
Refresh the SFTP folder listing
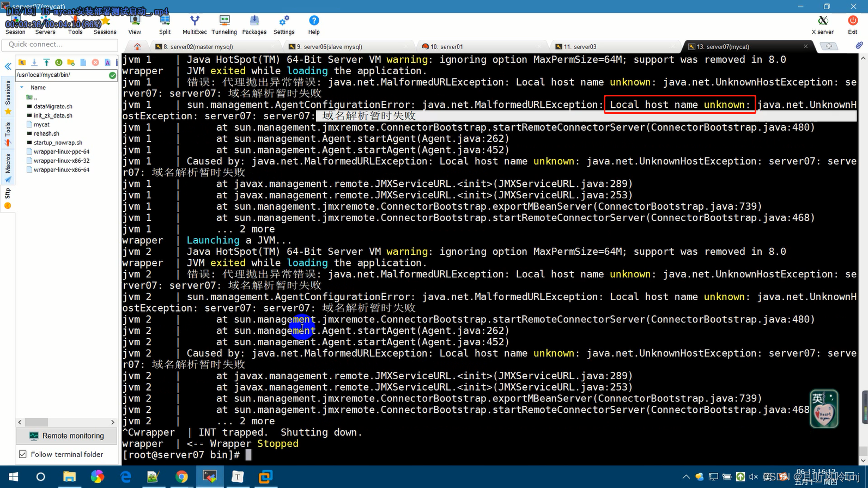[59, 63]
